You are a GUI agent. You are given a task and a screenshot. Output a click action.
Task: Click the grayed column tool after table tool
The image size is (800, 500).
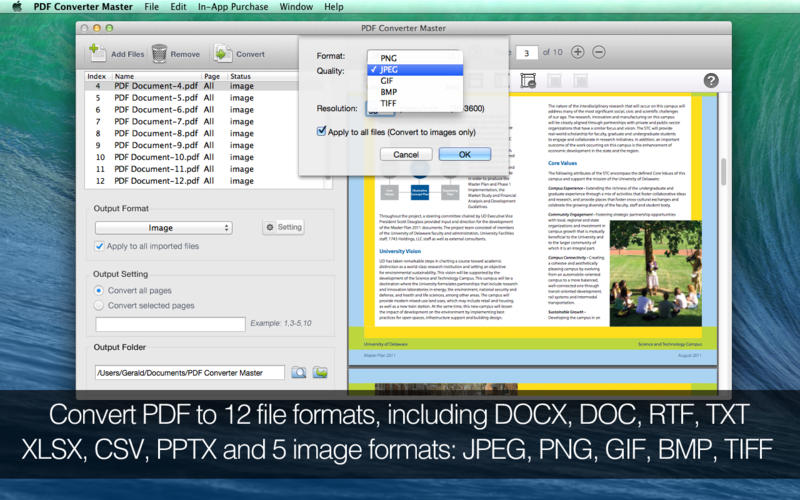[x=555, y=80]
